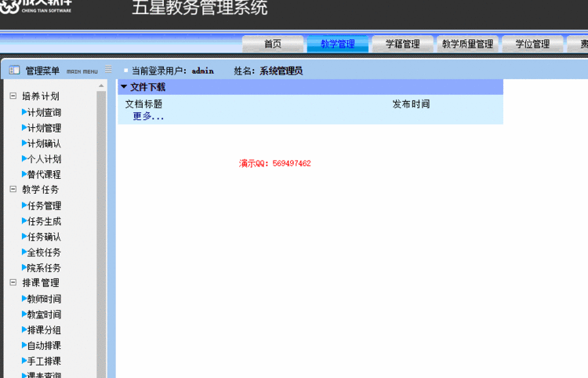Click the sidebar vertical scrollbar track
588x378 pixels.
(101, 234)
